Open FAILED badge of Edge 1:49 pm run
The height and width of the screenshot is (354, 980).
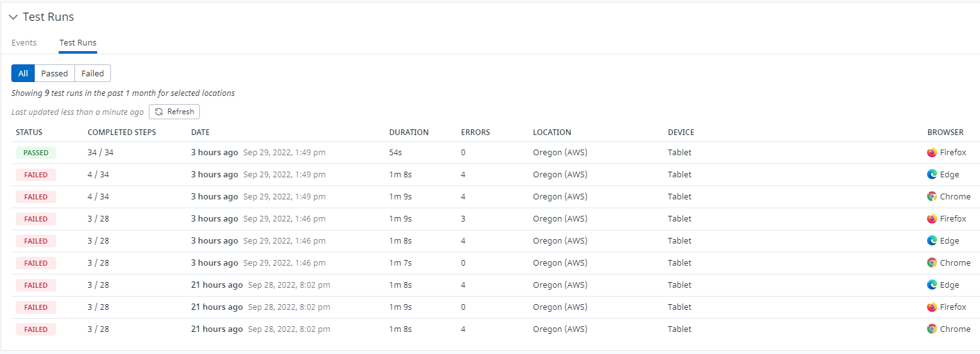pos(36,175)
